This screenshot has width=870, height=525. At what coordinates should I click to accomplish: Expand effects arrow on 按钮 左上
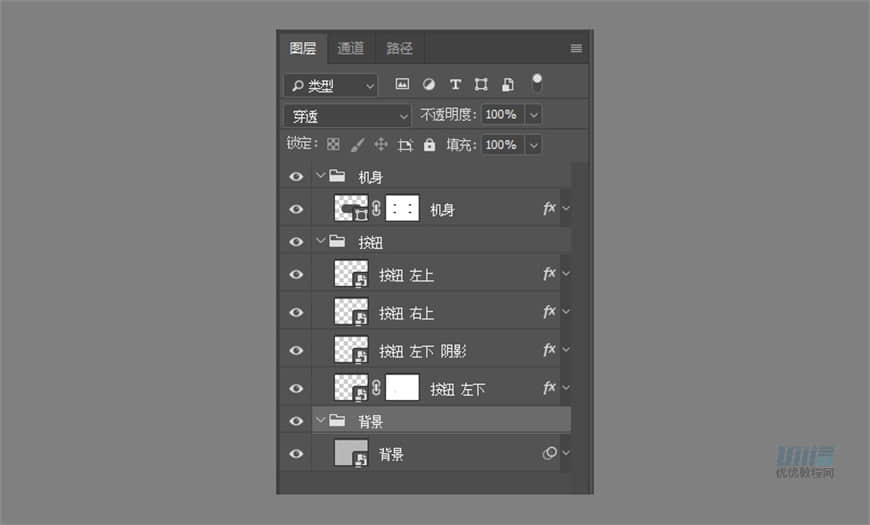(566, 274)
